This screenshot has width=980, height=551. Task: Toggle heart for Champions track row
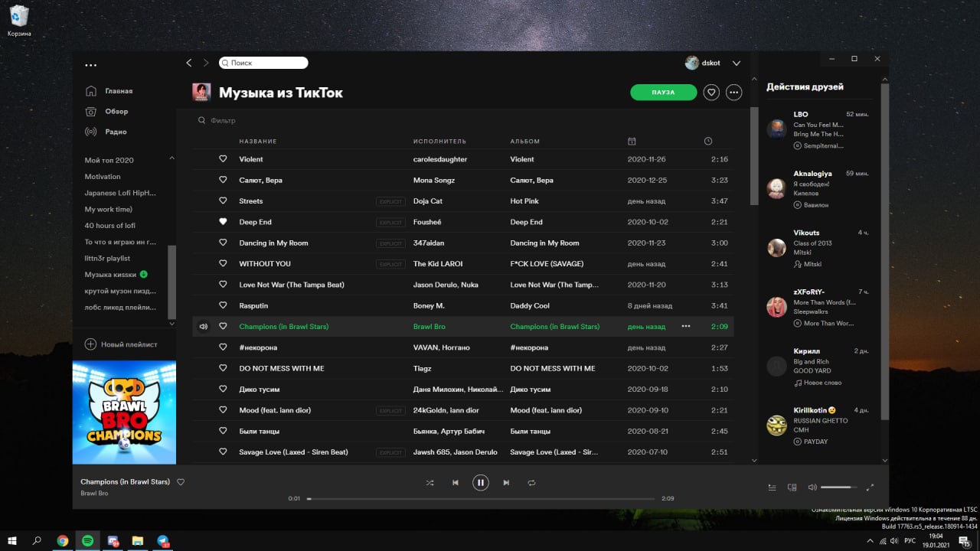(x=223, y=326)
